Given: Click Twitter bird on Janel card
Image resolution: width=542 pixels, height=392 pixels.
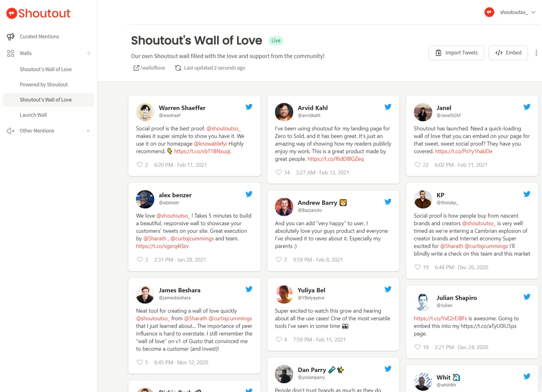Looking at the screenshot, I should tap(527, 107).
